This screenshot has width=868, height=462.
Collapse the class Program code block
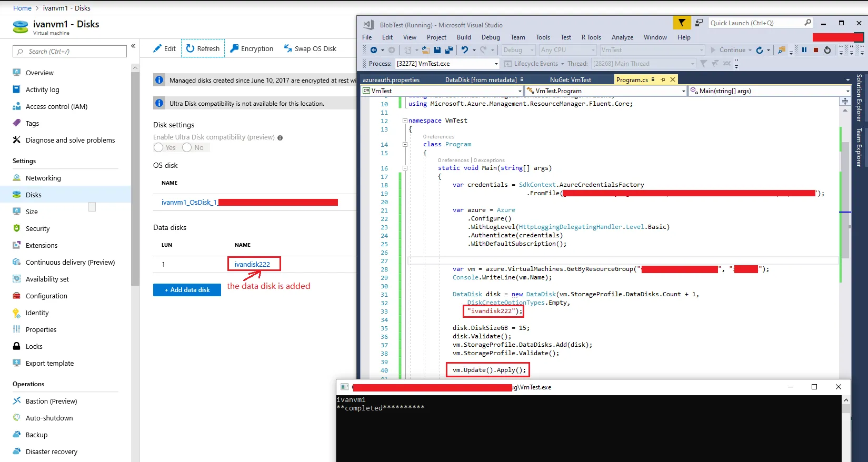405,144
